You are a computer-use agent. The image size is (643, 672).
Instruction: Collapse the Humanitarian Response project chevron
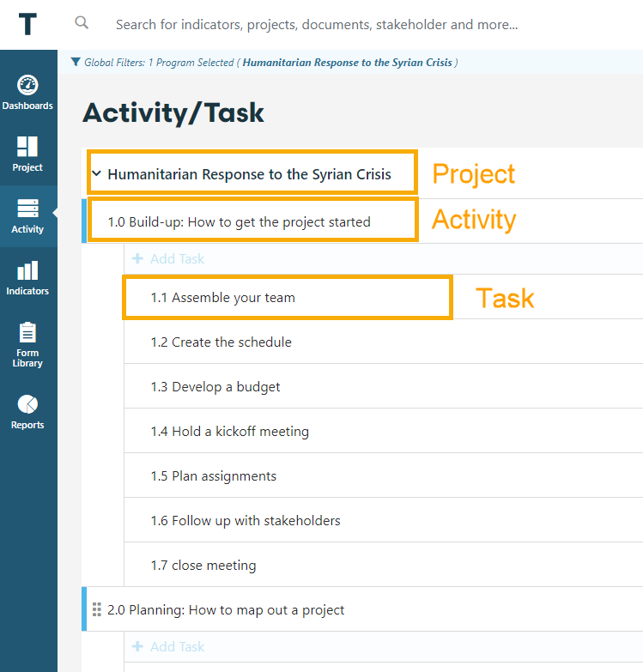coord(96,174)
